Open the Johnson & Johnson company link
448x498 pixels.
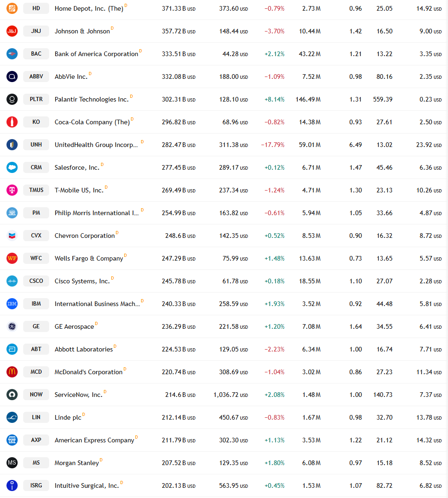click(x=82, y=31)
